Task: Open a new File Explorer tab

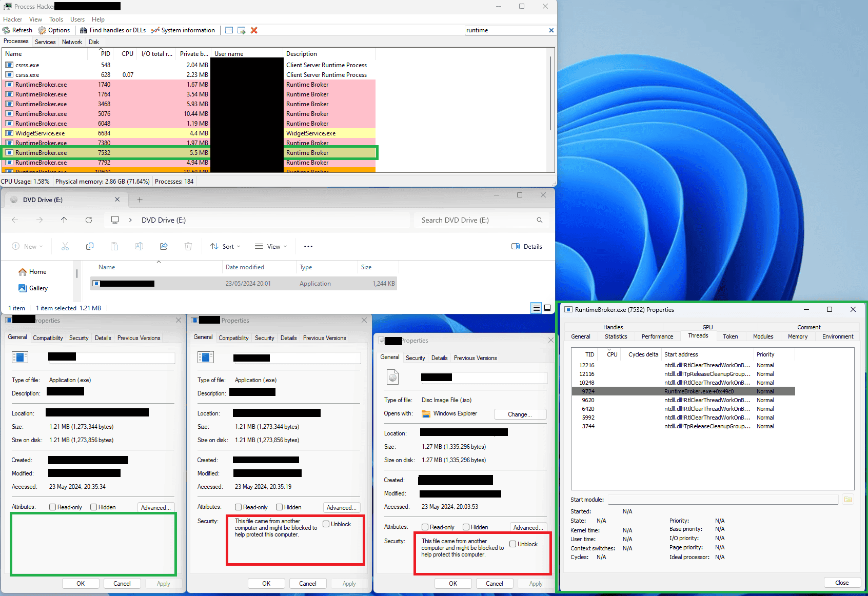Action: pos(140,200)
